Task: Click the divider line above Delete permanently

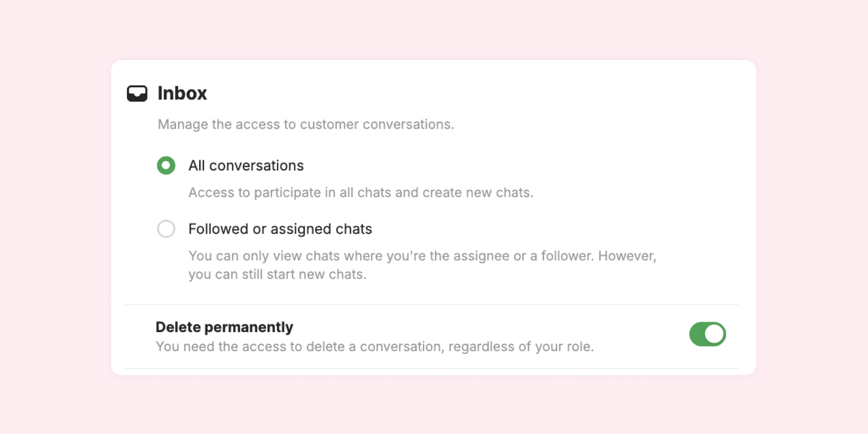Action: (431, 304)
